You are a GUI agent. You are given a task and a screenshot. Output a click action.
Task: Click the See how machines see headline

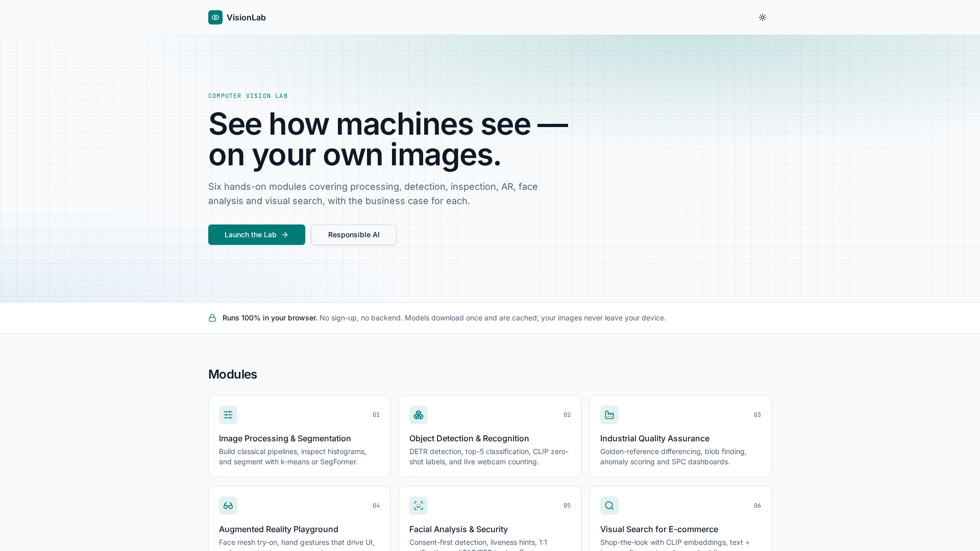[x=388, y=139]
